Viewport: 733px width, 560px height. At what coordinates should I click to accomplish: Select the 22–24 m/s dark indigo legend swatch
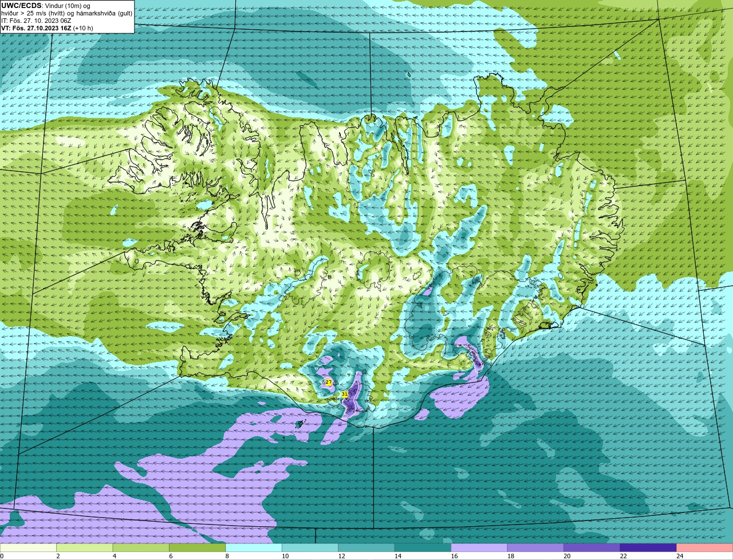click(649, 547)
